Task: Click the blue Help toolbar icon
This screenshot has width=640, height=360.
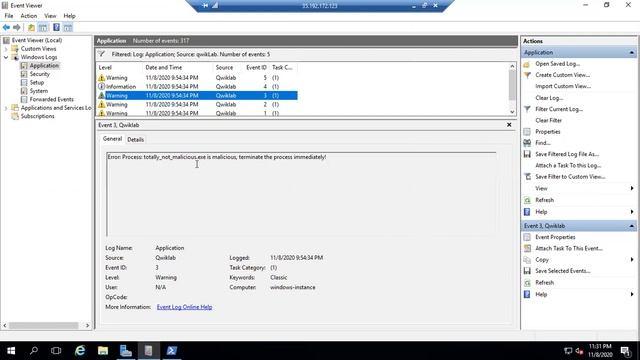Action: pos(56,27)
